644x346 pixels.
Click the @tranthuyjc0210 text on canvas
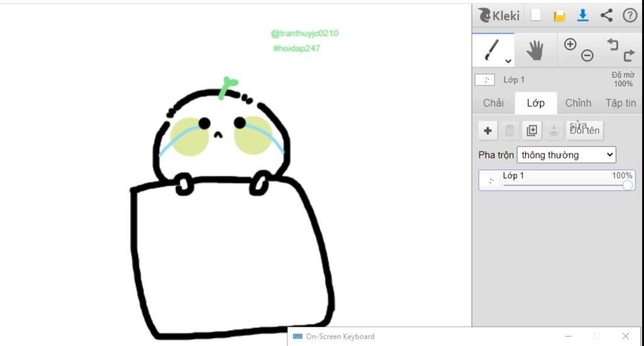304,33
